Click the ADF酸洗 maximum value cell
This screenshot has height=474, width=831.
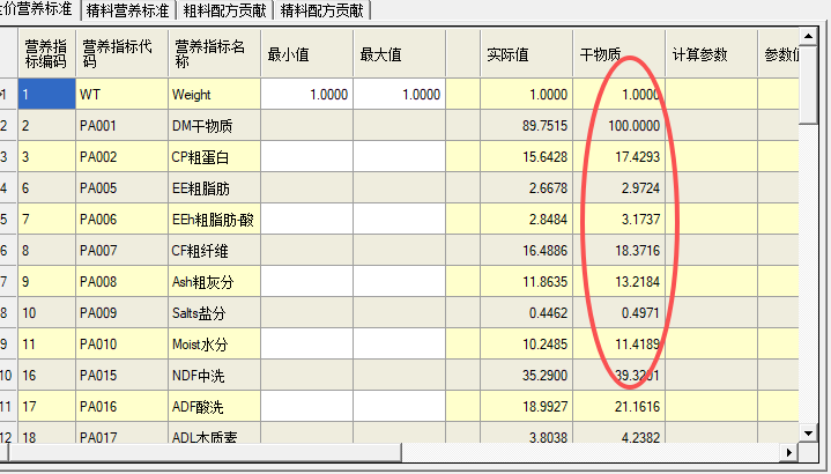(400, 407)
